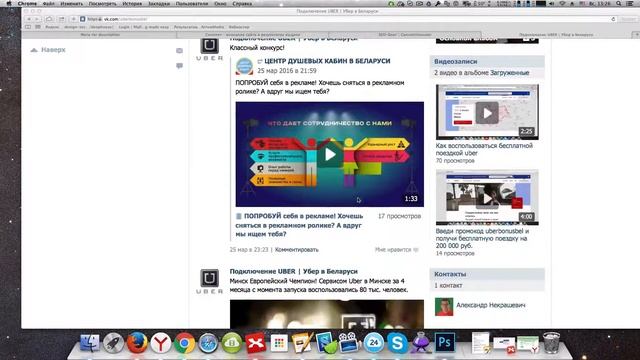640x360 pixels.
Task: Open 2 видео в альбоме Загруженные
Action: point(482,73)
